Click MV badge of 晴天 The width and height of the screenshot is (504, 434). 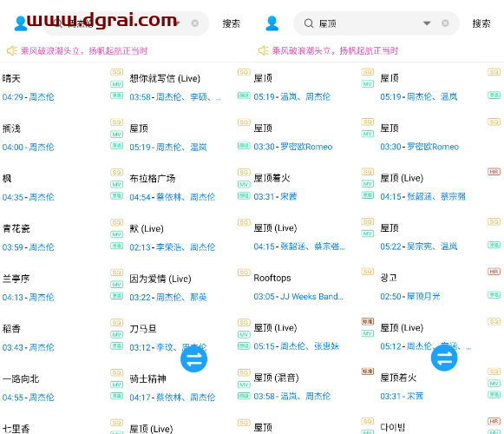[x=117, y=84]
